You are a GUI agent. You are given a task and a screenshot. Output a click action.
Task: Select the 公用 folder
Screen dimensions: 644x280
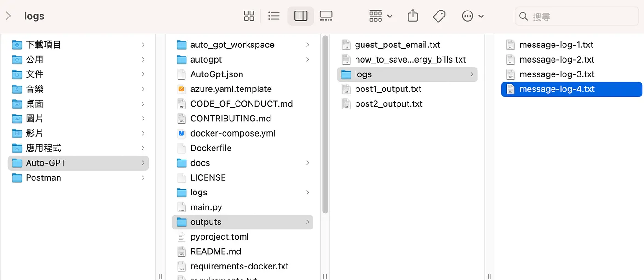[78, 59]
